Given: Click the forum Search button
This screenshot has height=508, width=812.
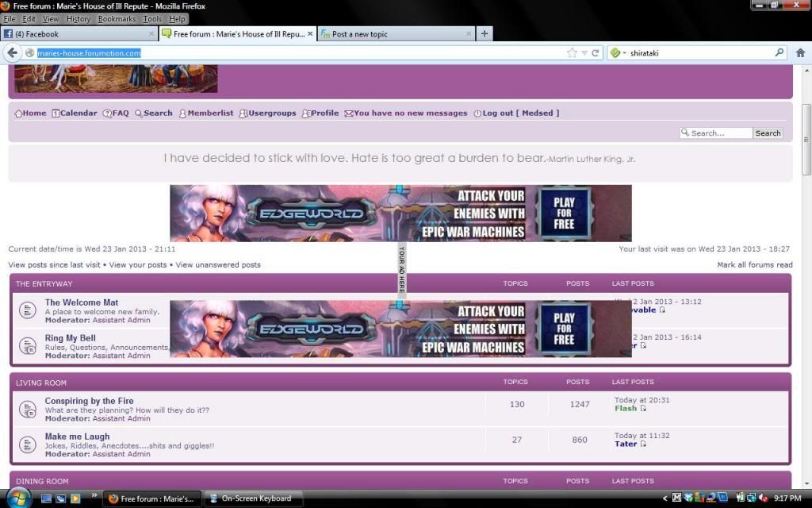Looking at the screenshot, I should pyautogui.click(x=768, y=133).
